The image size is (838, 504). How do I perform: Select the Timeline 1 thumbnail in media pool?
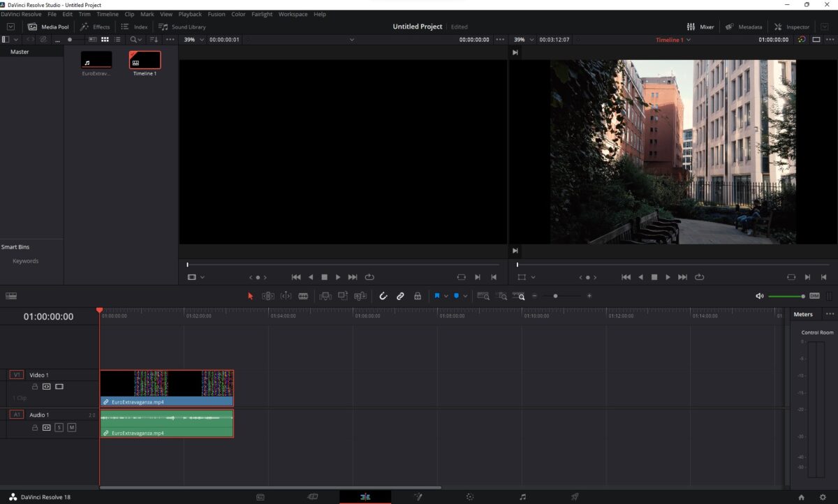pos(145,61)
